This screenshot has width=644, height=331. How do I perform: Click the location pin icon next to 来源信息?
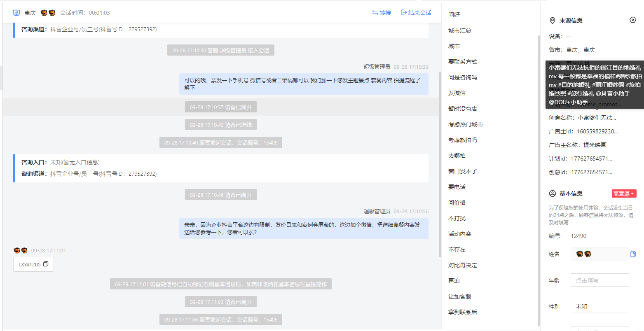(553, 21)
